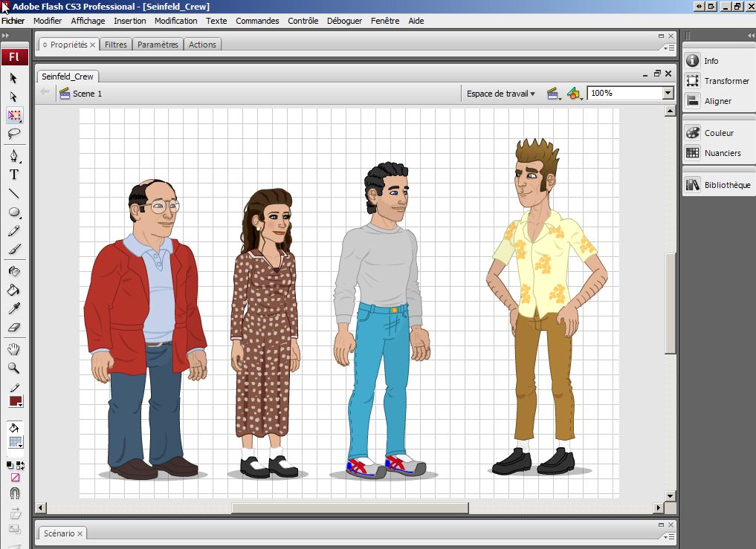756x549 pixels.
Task: Open the edit symbol dropdown arrow
Action: (581, 97)
